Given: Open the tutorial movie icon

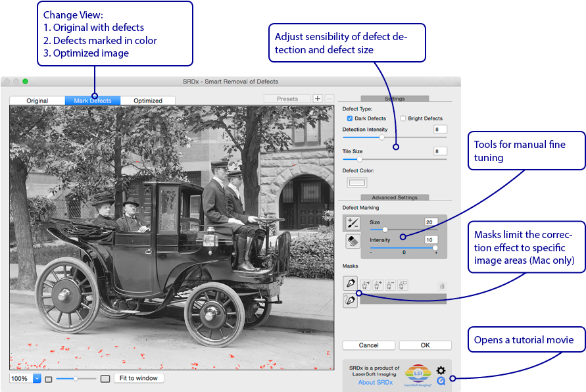Looking at the screenshot, I should click(441, 380).
